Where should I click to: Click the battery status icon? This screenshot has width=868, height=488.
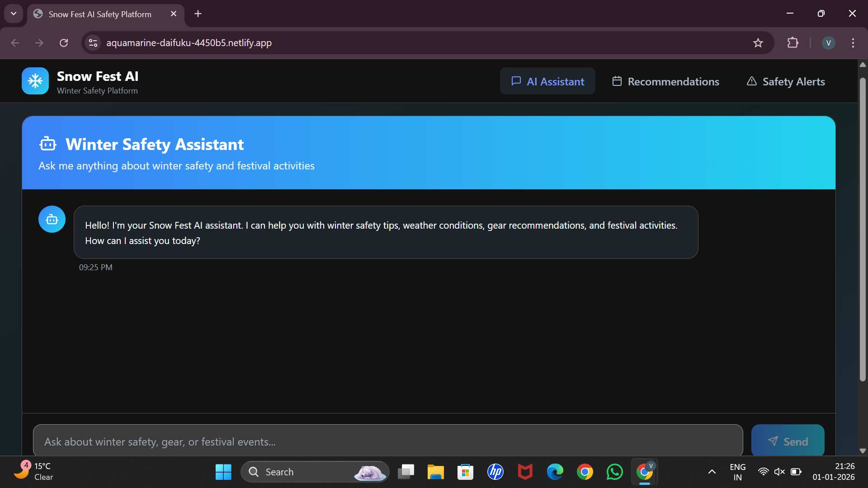pyautogui.click(x=796, y=472)
